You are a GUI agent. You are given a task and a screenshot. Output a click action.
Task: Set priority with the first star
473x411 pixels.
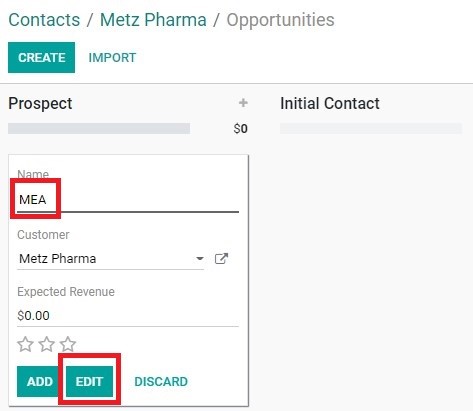click(25, 344)
